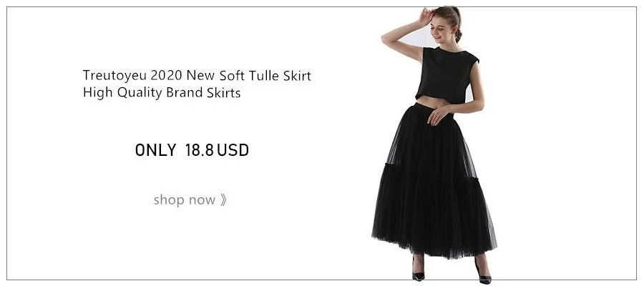The width and height of the screenshot is (644, 286).
Task: Click the 'ONLY 18.8 USD' price text
Action: coord(192,150)
